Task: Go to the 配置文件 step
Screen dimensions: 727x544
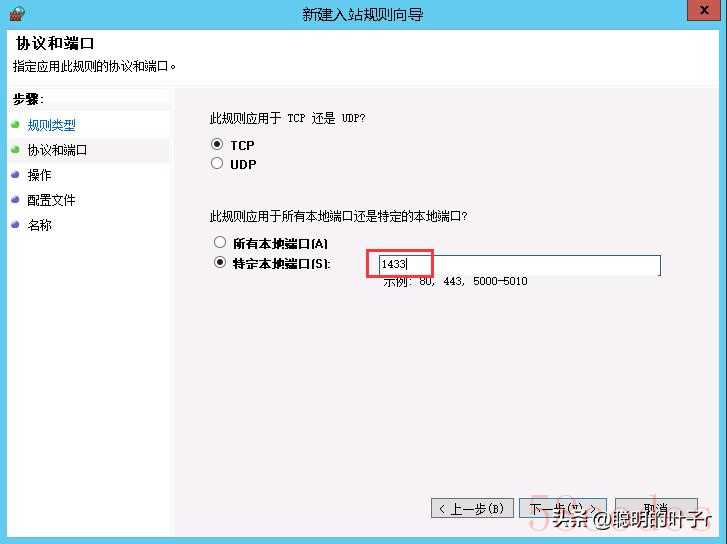Action: 51,200
